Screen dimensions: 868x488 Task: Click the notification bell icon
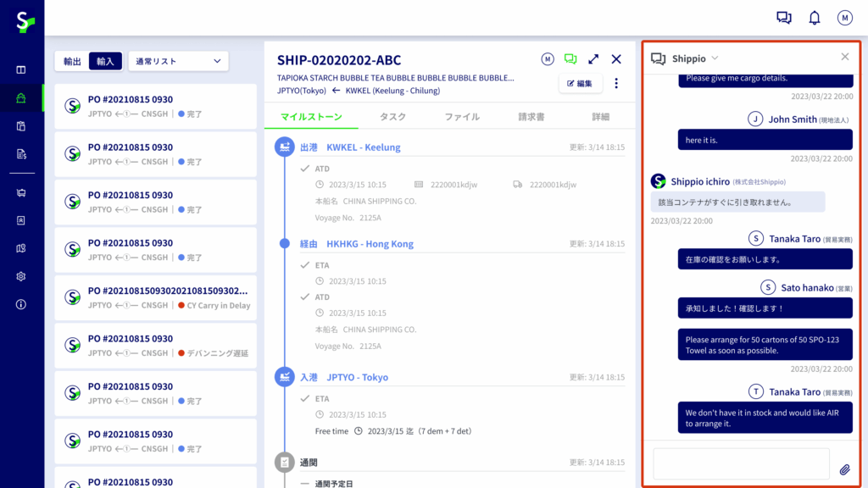coord(814,18)
